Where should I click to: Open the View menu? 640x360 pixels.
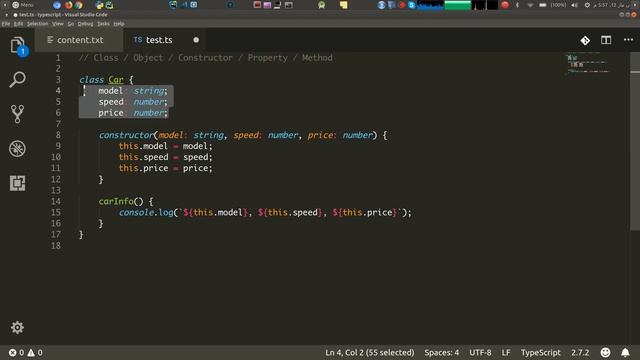tap(58, 24)
